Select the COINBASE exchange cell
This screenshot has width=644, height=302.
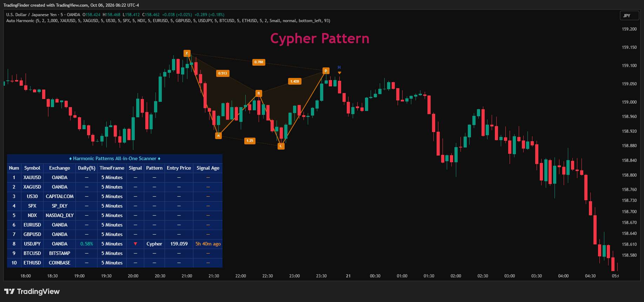[60, 263]
